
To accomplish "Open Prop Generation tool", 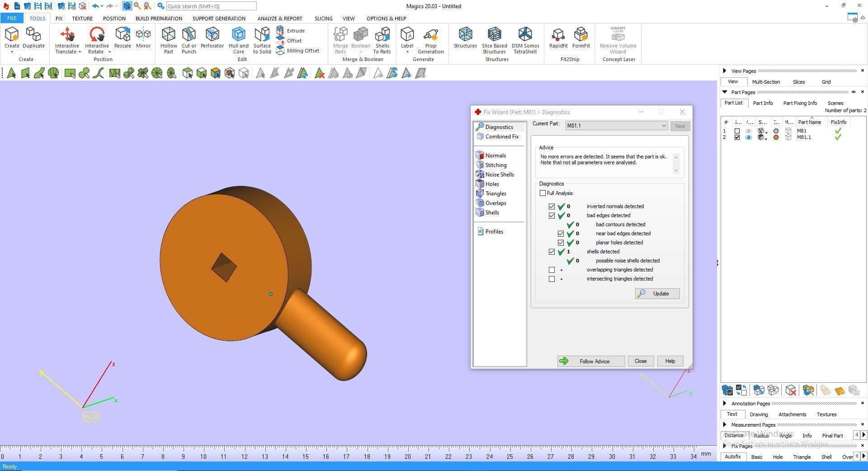I will click(x=430, y=40).
